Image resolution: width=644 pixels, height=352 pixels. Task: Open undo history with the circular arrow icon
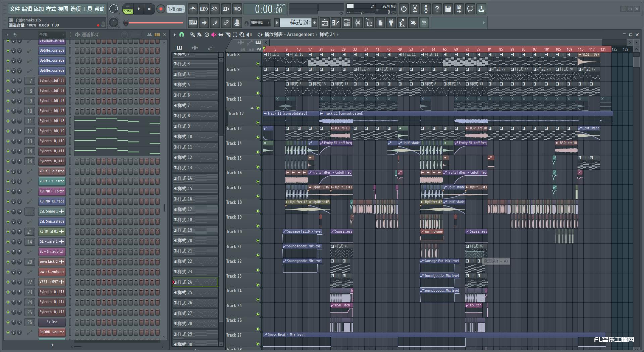(x=404, y=9)
